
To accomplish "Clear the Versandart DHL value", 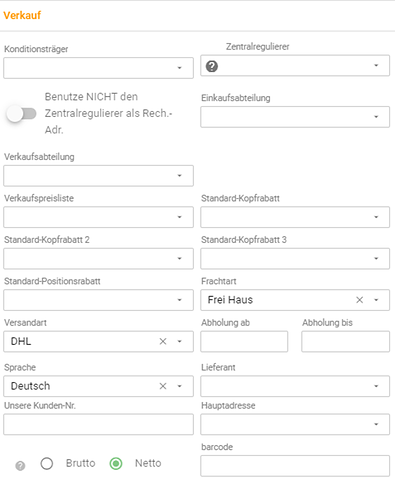I will click(x=163, y=341).
